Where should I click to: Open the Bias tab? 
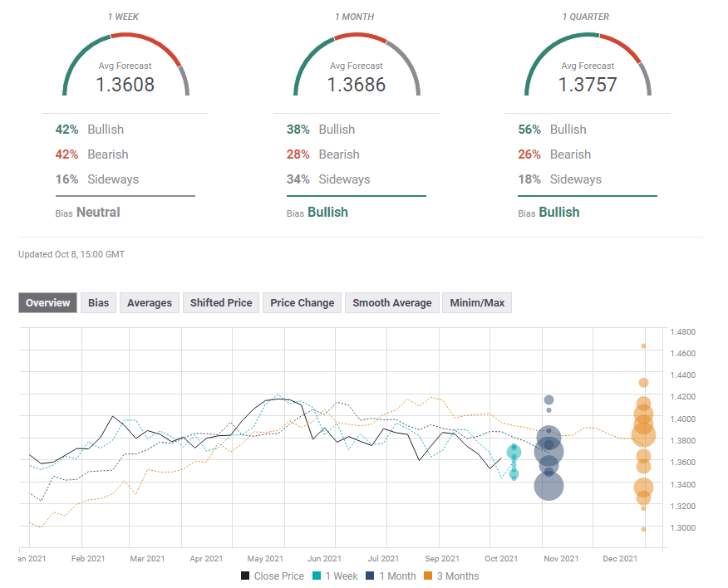98,303
